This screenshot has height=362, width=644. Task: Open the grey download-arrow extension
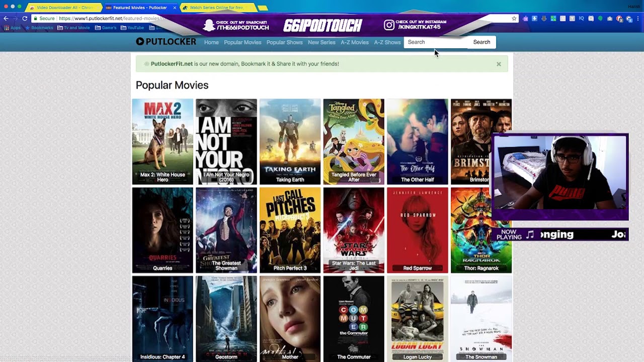pos(544,19)
